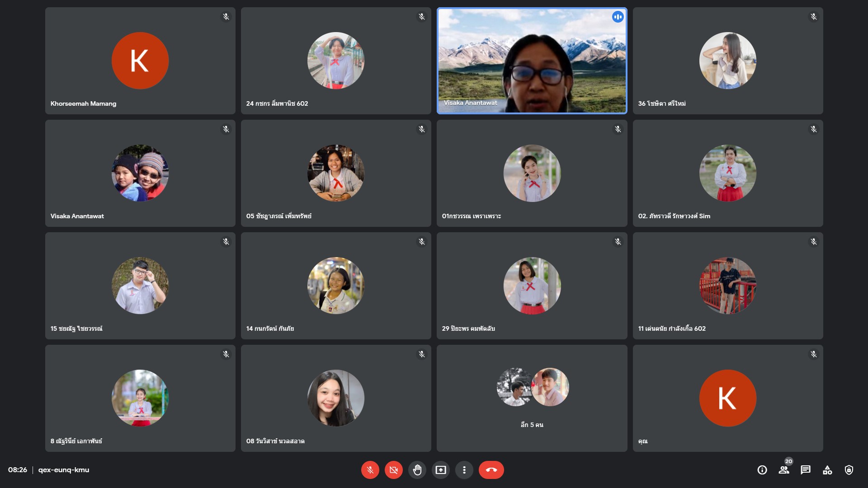Open host controls shield icon
Image resolution: width=868 pixels, height=488 pixels.
[x=849, y=470]
